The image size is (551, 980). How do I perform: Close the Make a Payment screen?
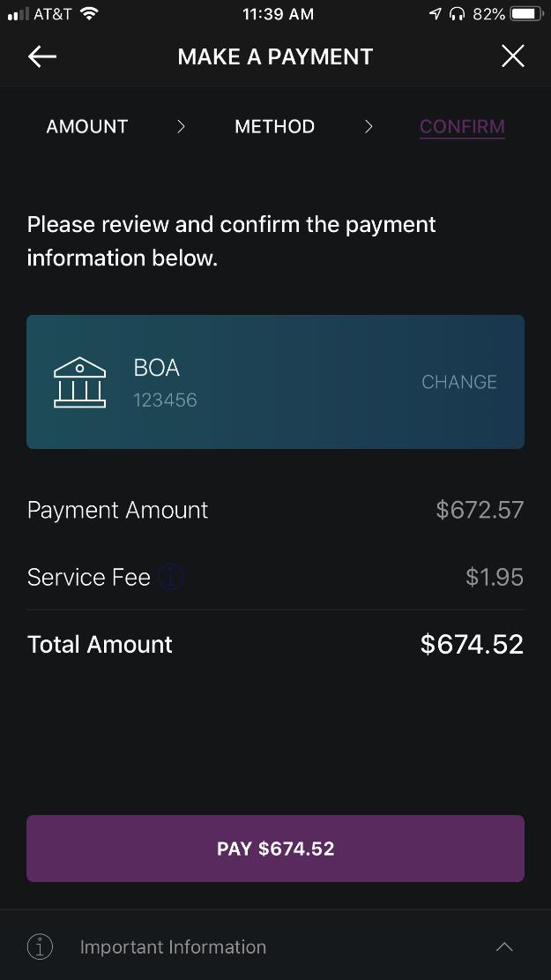point(512,57)
